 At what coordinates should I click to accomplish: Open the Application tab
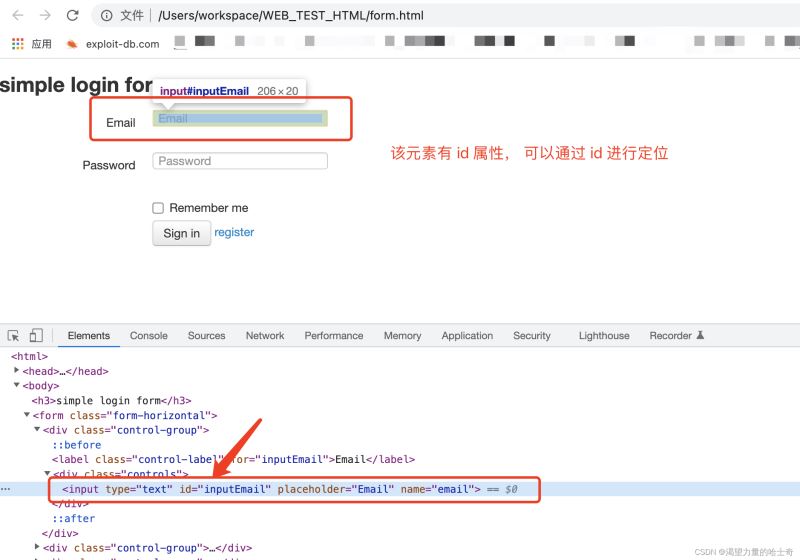pos(467,336)
